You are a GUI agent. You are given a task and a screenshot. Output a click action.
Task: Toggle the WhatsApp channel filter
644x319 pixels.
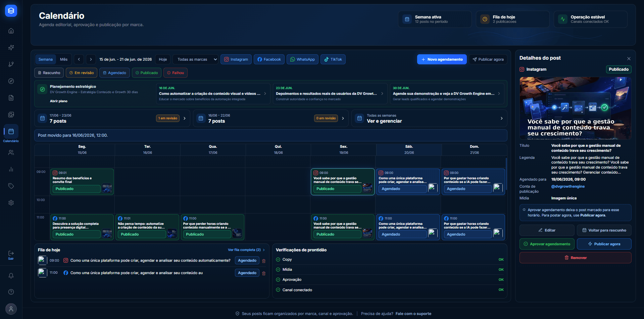(302, 59)
